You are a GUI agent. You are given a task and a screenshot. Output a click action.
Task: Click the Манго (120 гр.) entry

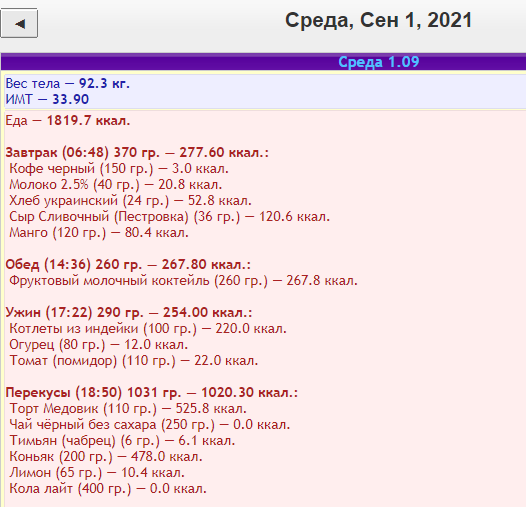[x=99, y=233]
